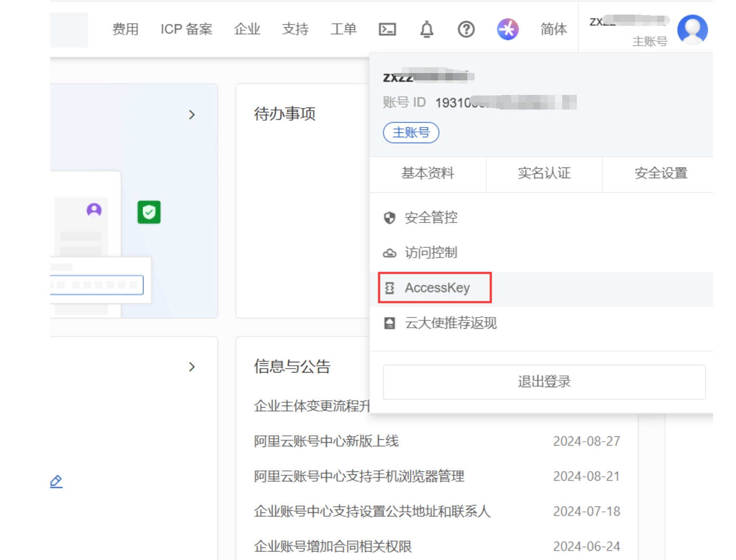The image size is (736, 560).
Task: Click the 主账号 badge in dropdown
Action: (411, 133)
